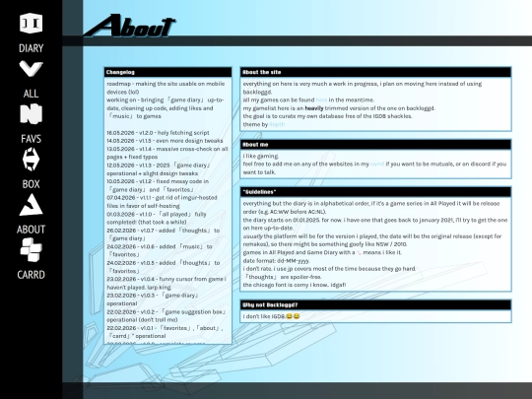Click the bold word 'heavily'
The height and width of the screenshot is (399, 532).
[x=314, y=108]
